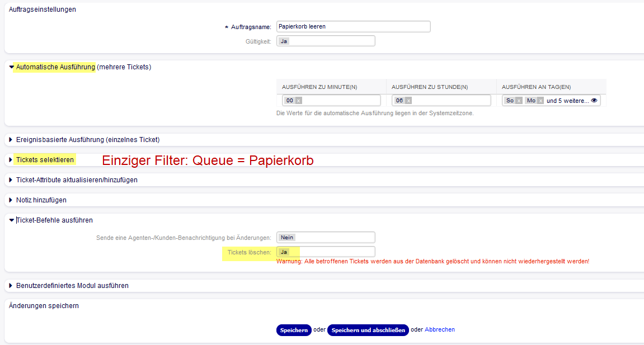
Task: Click the Abbrechen link
Action: click(x=439, y=330)
